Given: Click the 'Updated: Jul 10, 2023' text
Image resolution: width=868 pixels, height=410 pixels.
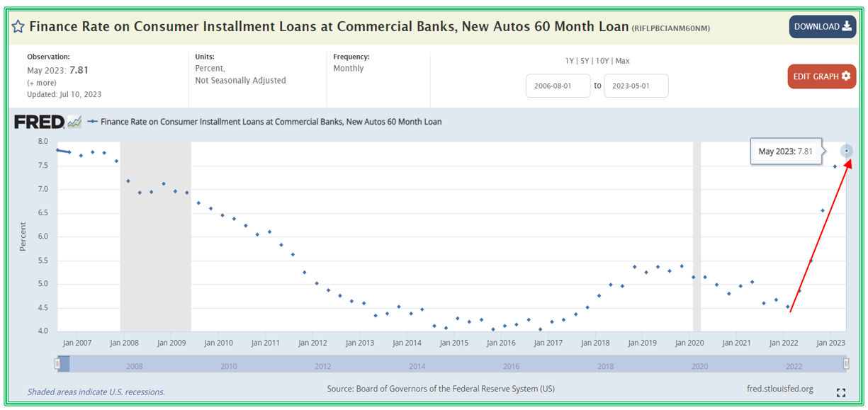Looking at the screenshot, I should tap(64, 94).
